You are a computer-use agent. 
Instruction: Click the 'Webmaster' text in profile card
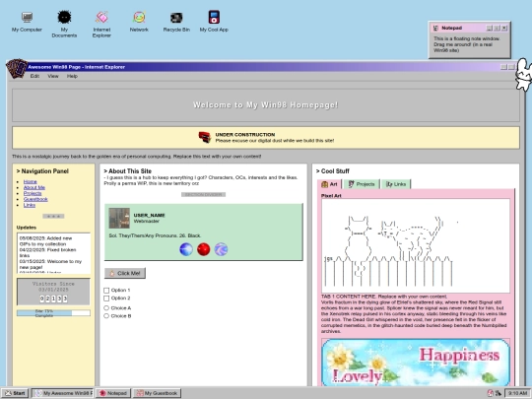tap(146, 222)
